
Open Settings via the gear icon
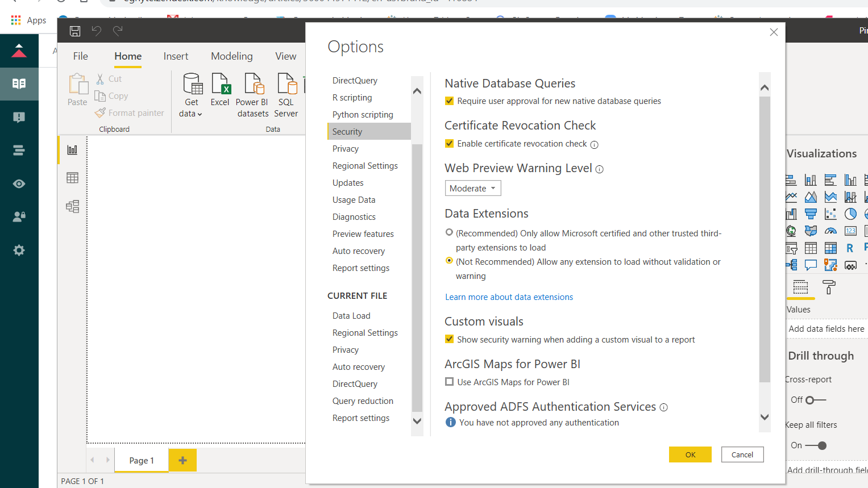point(19,250)
